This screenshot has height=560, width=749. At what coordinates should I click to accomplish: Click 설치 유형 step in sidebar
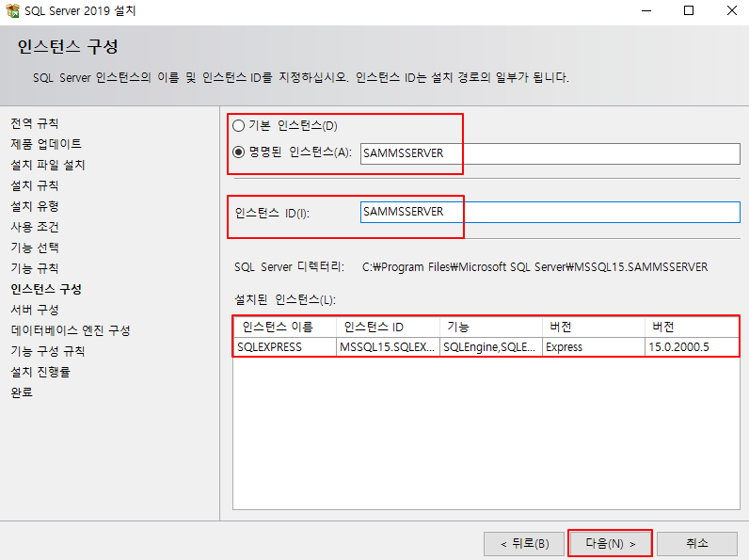[35, 206]
